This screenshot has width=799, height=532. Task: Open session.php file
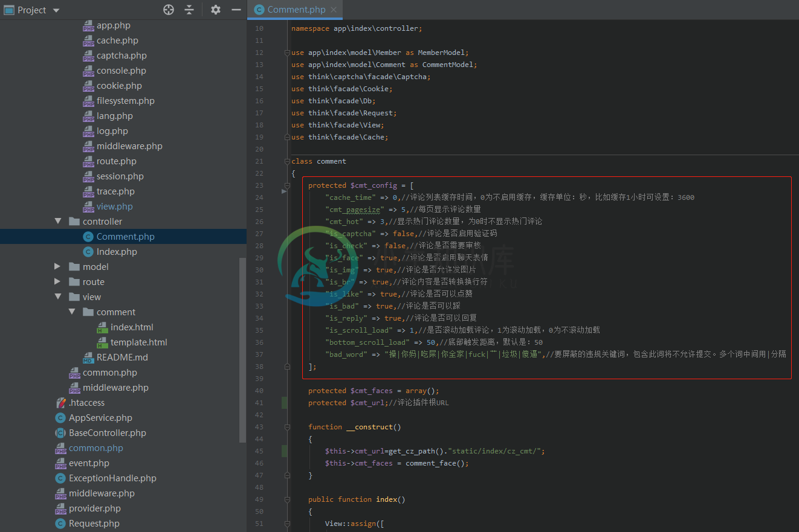click(120, 176)
